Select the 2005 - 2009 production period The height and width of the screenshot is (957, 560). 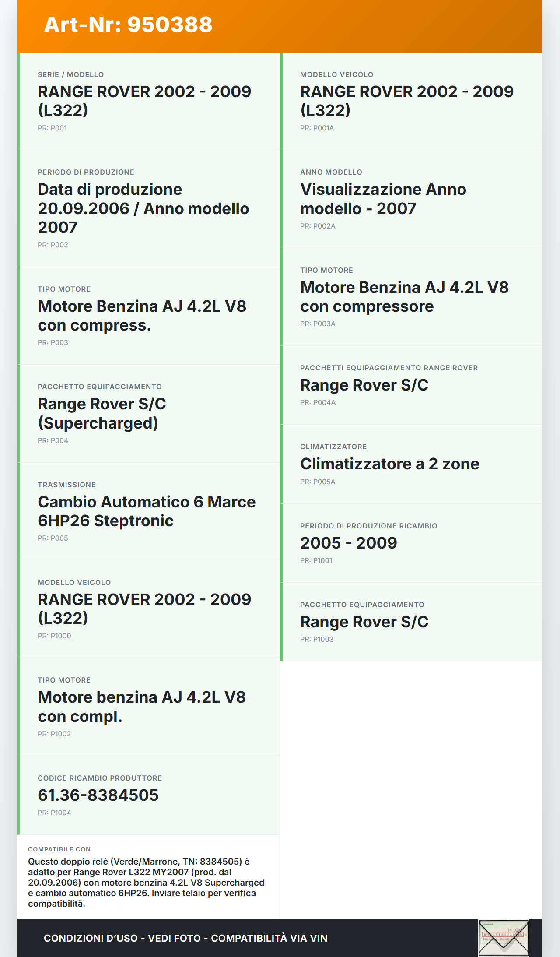click(x=411, y=543)
